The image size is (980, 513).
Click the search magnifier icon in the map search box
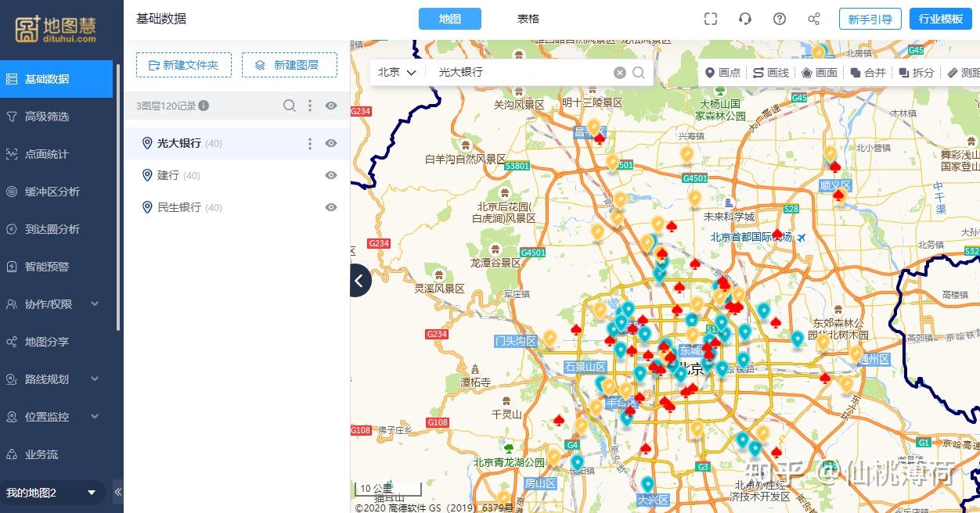(639, 72)
